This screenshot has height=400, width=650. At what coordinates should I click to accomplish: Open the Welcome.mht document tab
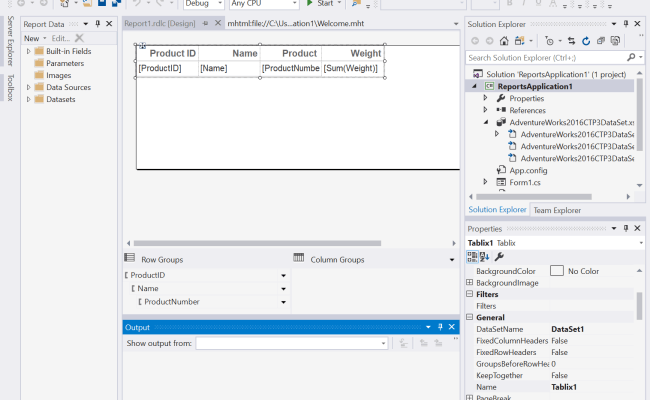coord(296,23)
